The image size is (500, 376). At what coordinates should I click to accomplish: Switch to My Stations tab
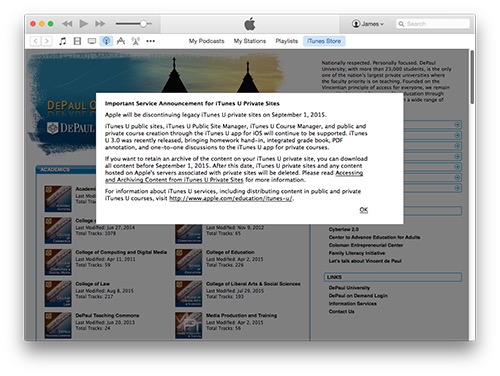coord(250,41)
